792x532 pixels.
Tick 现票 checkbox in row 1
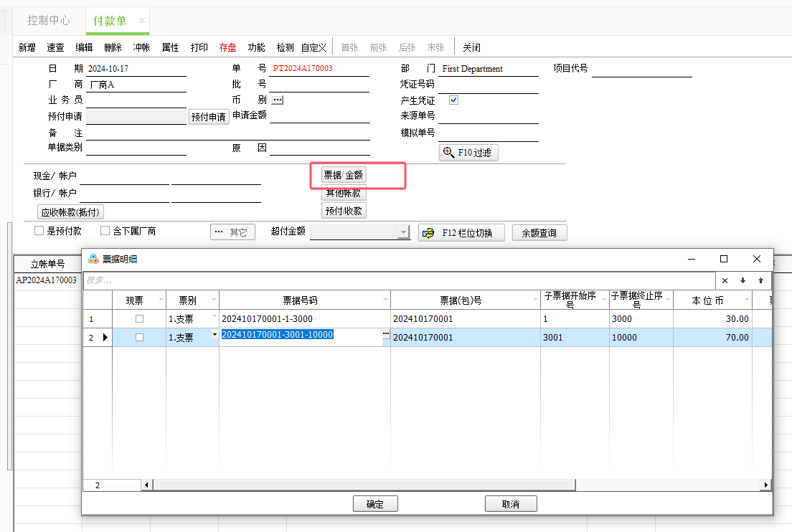tap(139, 318)
